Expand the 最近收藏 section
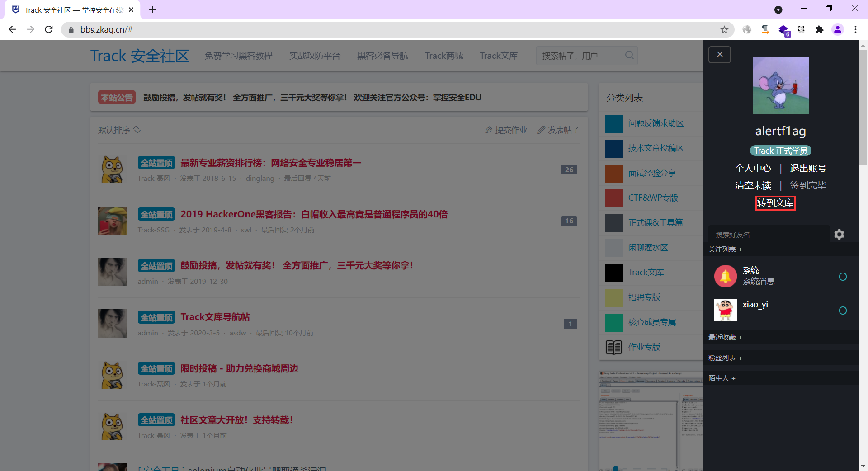This screenshot has height=471, width=868. click(x=725, y=338)
